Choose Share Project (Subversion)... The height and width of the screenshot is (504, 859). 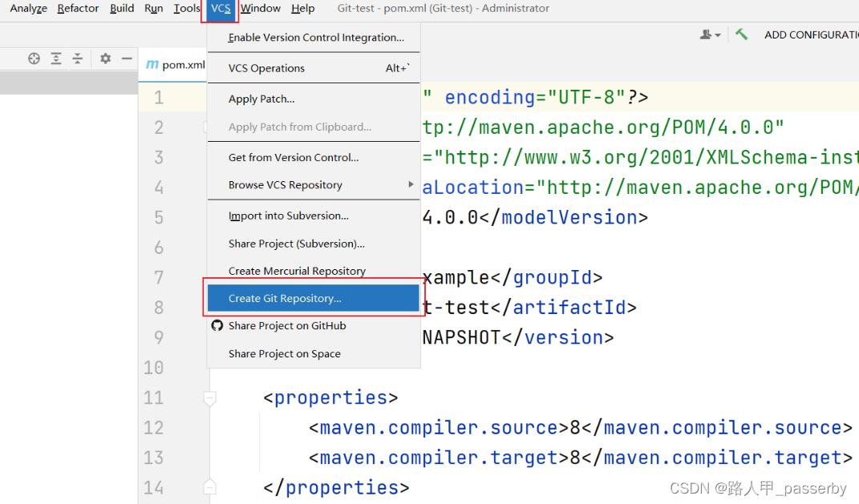coord(314,244)
